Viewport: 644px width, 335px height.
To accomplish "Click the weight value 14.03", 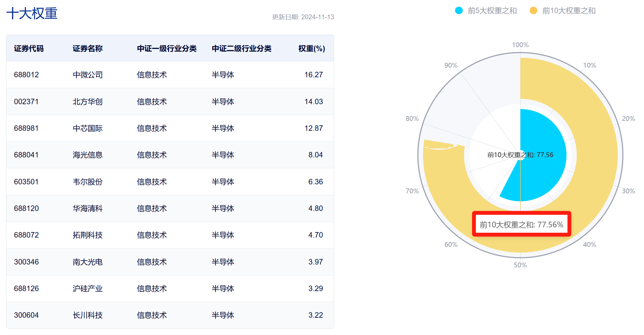I will point(314,102).
